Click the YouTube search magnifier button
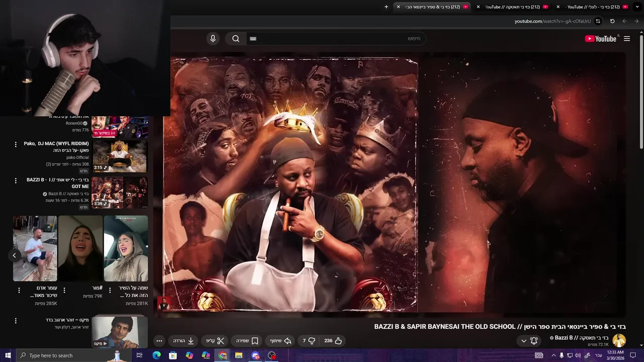This screenshot has width=644, height=362. pyautogui.click(x=235, y=39)
